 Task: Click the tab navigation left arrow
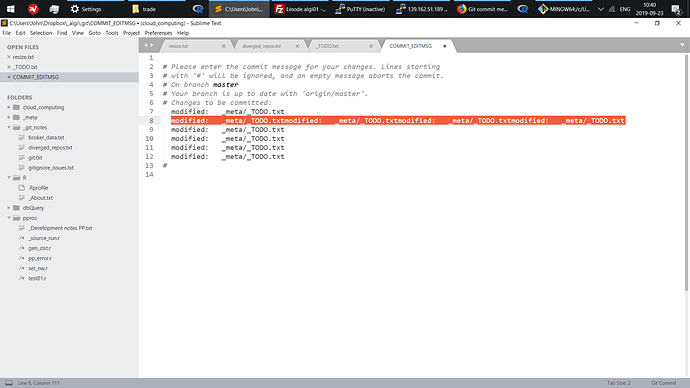146,45
